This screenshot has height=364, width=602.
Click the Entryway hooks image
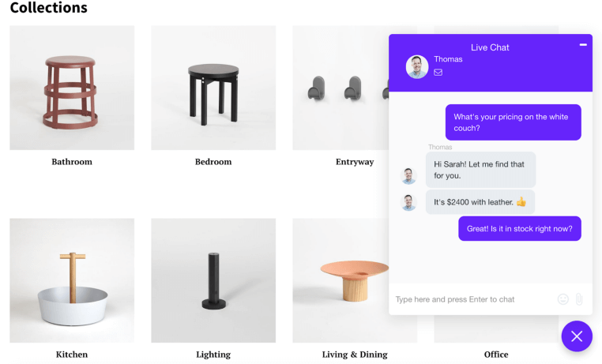341,88
